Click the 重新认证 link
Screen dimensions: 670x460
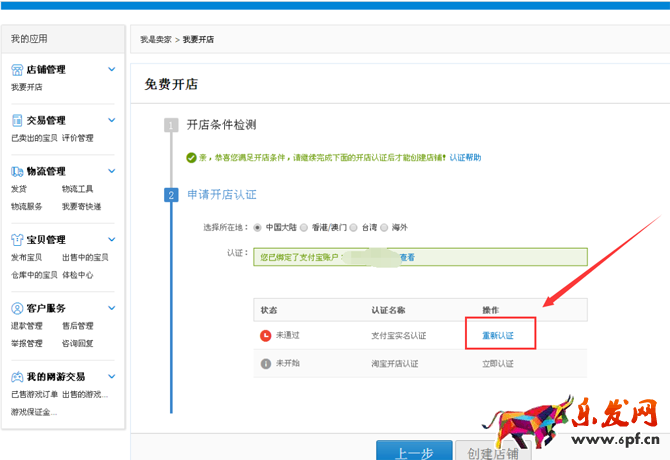pos(498,335)
